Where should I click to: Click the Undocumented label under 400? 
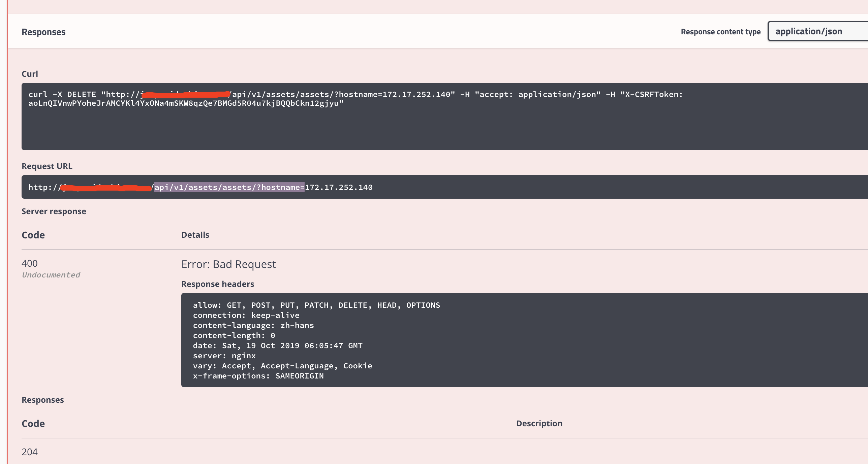pos(51,274)
